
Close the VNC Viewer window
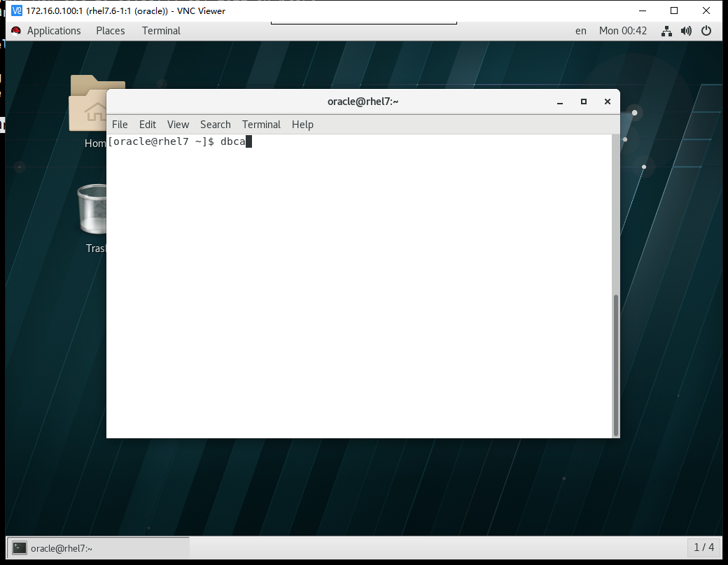click(x=706, y=11)
